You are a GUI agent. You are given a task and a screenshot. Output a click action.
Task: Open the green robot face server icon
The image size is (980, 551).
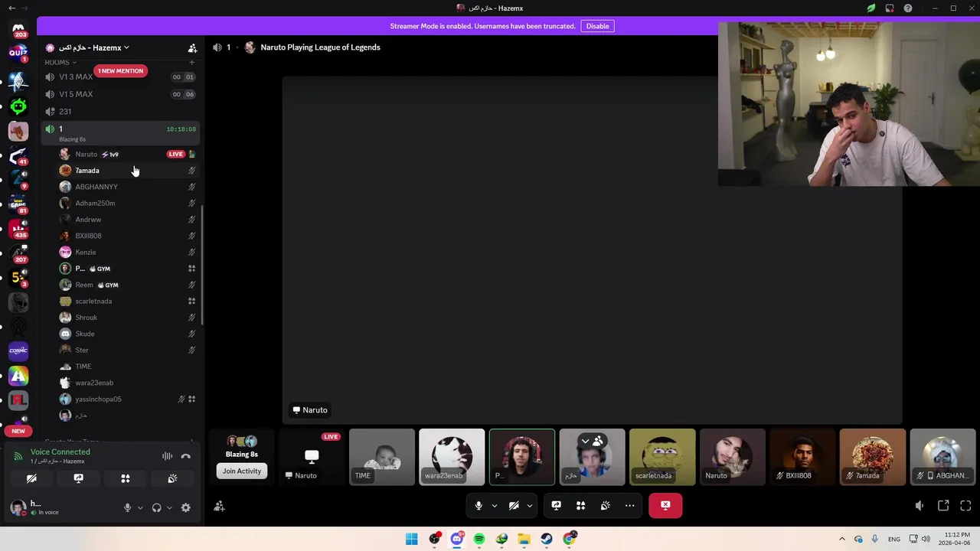pos(18,106)
